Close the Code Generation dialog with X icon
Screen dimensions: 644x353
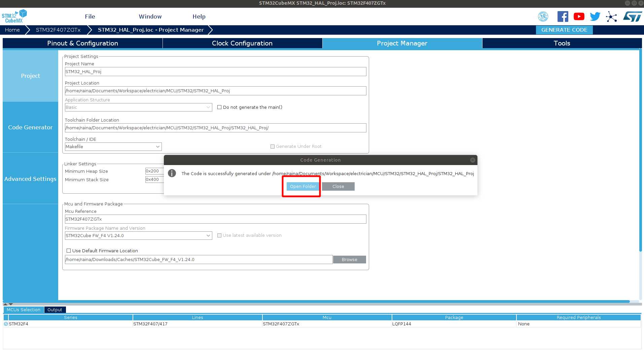point(472,160)
